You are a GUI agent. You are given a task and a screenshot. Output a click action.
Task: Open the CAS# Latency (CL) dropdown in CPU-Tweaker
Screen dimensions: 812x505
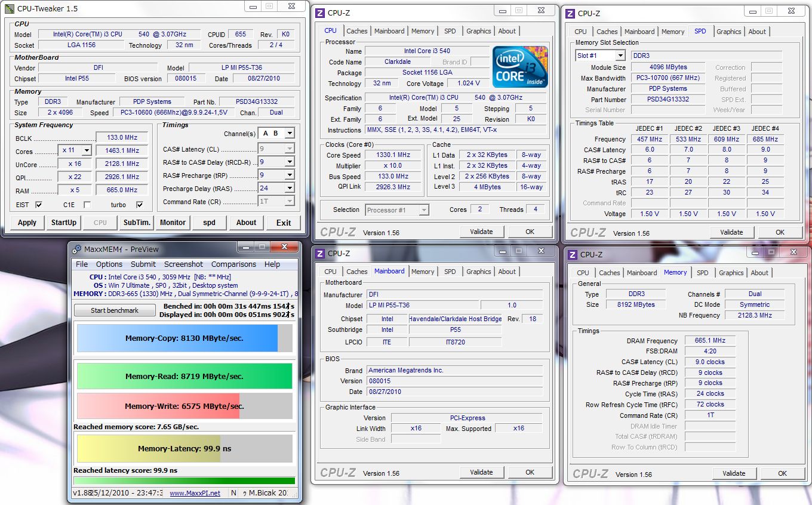tap(290, 149)
